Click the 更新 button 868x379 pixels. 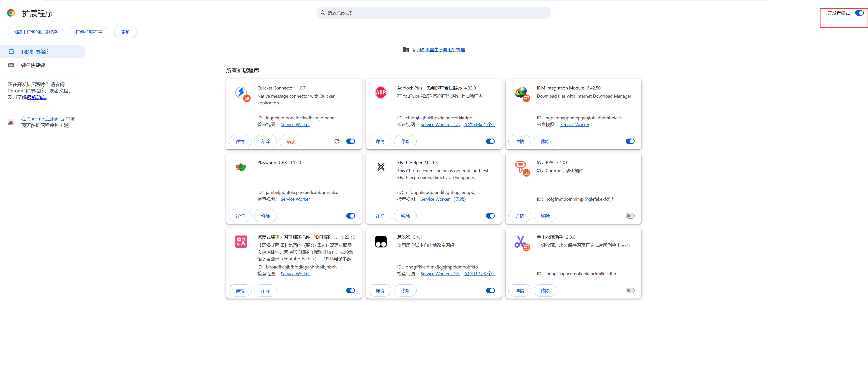point(125,32)
